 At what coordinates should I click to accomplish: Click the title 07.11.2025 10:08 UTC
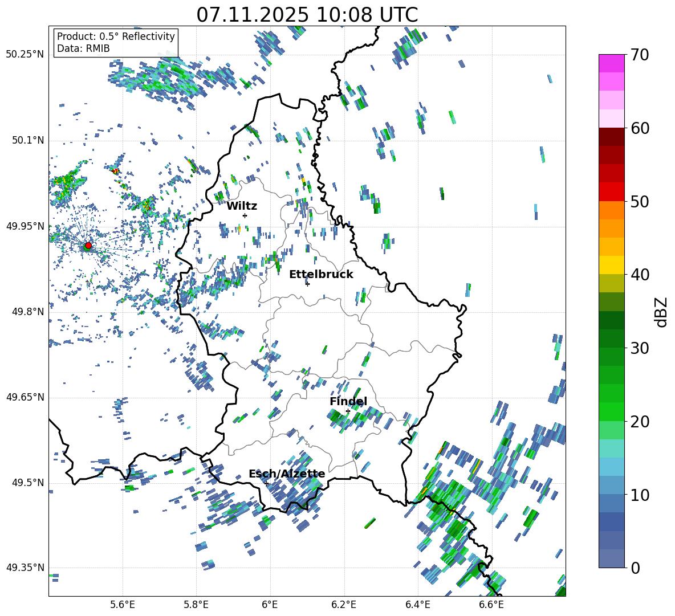click(x=307, y=15)
